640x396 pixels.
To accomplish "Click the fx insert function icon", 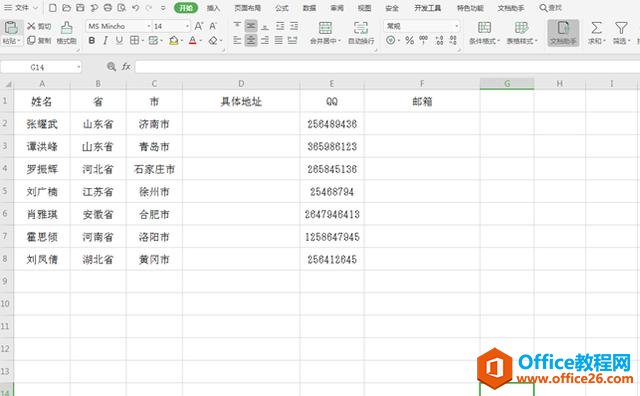I will [x=126, y=67].
